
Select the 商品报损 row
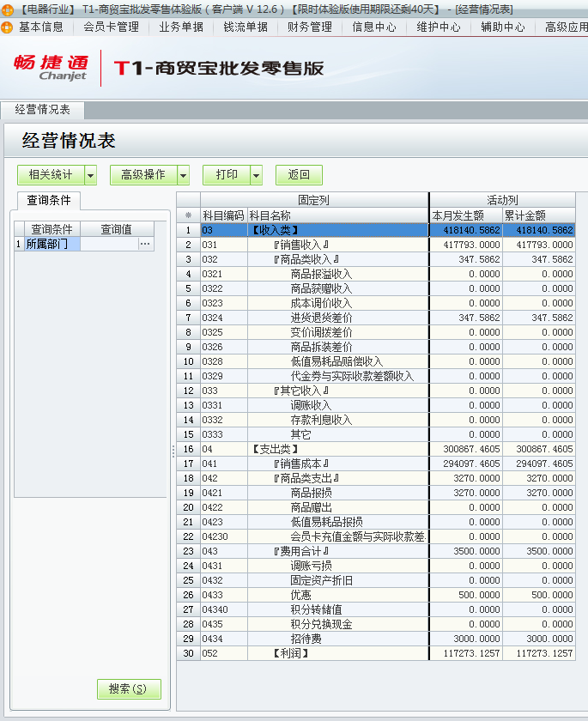[x=376, y=493]
